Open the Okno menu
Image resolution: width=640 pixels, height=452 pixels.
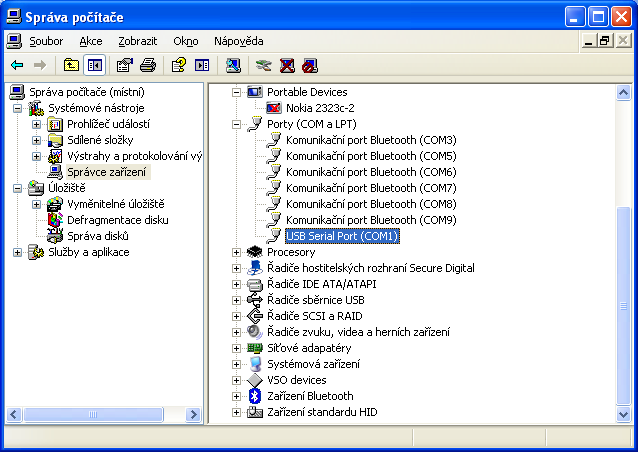186,41
